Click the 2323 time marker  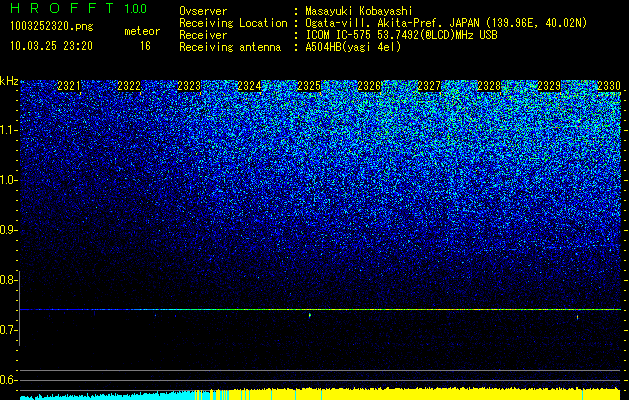[189, 86]
